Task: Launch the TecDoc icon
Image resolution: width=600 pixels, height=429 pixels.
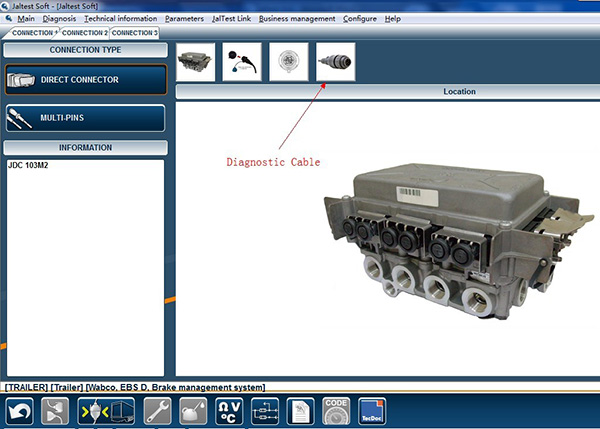Action: (372, 411)
